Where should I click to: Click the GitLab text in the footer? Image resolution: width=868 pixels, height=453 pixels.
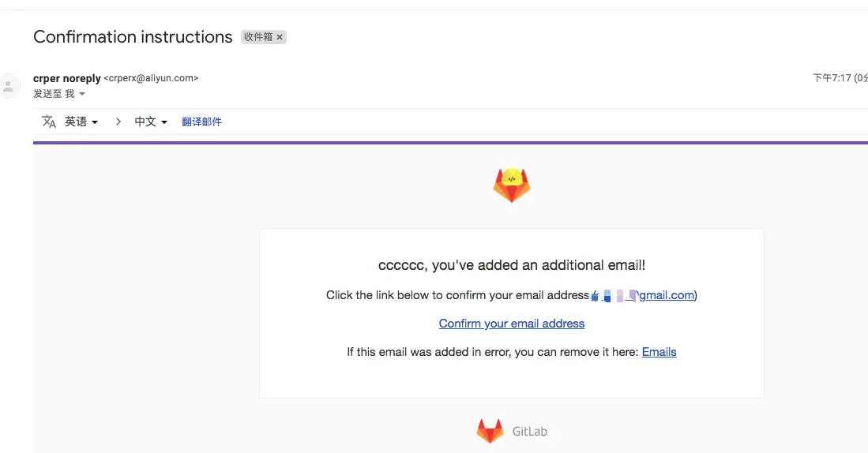(529, 432)
